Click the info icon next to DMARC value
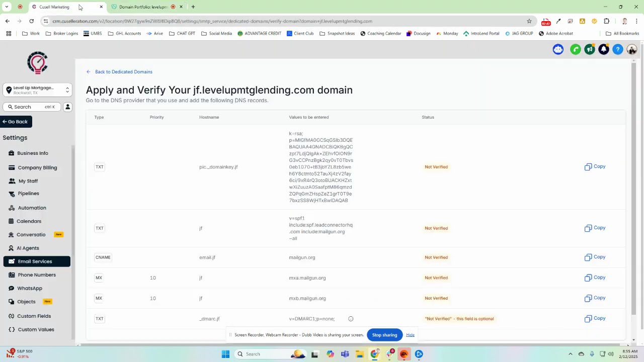This screenshot has height=362, width=644. click(x=351, y=319)
